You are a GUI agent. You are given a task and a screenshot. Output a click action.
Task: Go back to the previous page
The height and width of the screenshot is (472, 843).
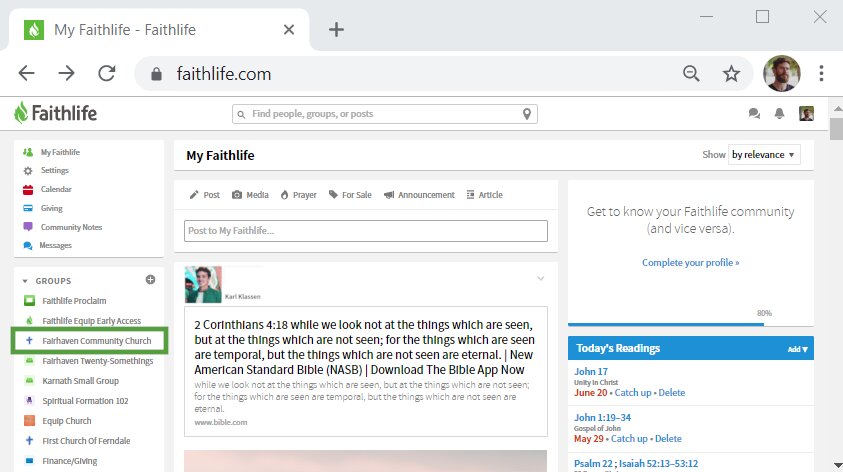coord(26,73)
